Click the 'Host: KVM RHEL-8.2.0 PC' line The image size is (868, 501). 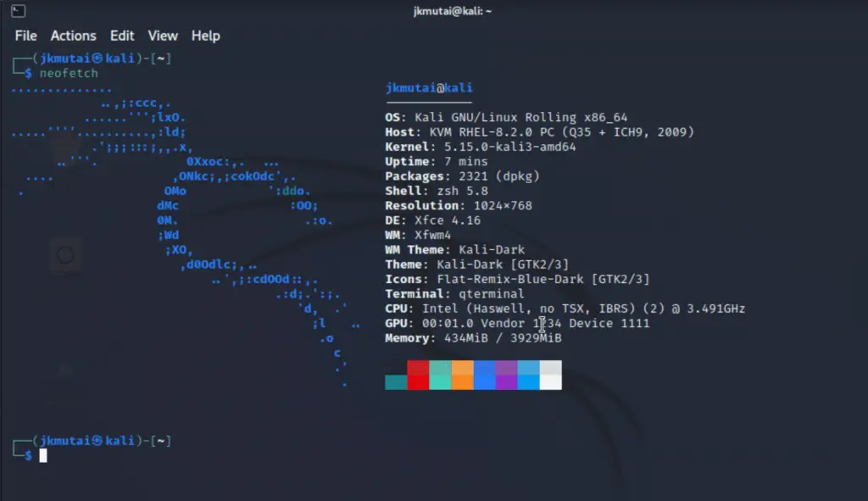(x=539, y=131)
